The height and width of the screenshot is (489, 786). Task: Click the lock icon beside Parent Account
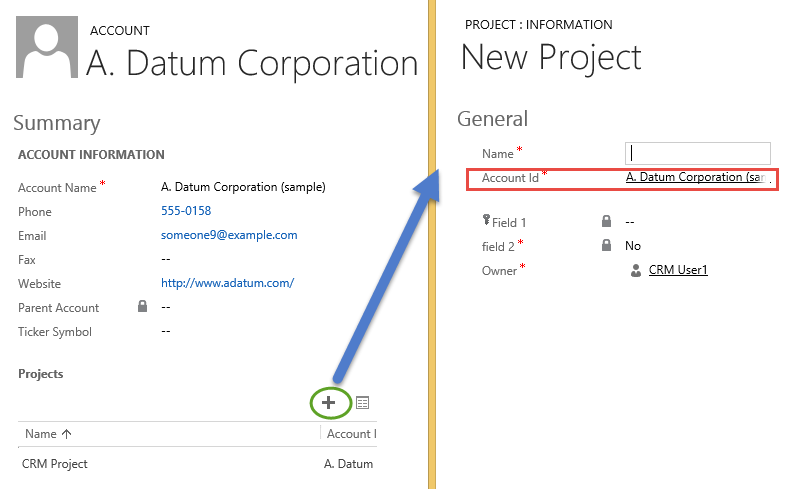pyautogui.click(x=142, y=307)
